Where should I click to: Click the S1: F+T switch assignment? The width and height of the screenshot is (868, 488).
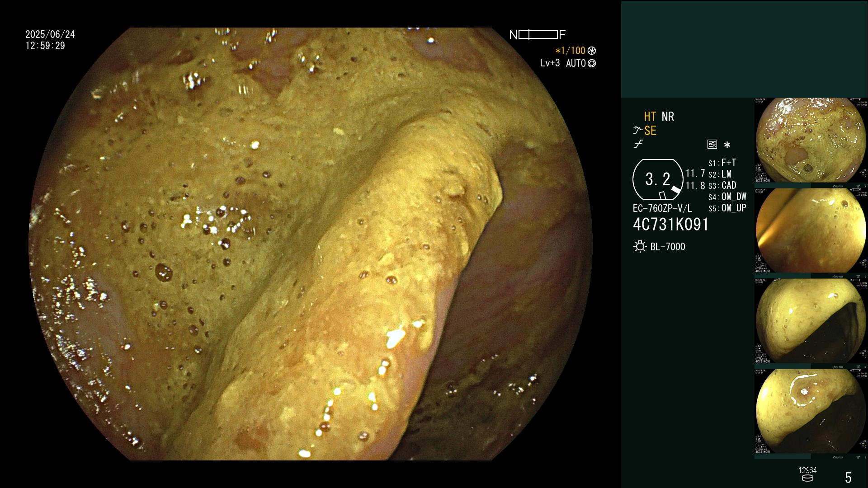[722, 163]
